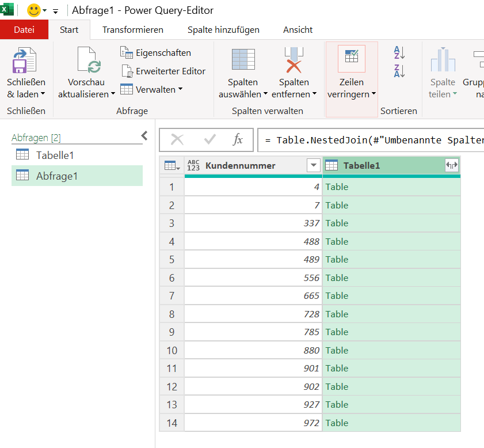Click the Spalten auswählen icon
484x448 pixels.
(x=243, y=60)
